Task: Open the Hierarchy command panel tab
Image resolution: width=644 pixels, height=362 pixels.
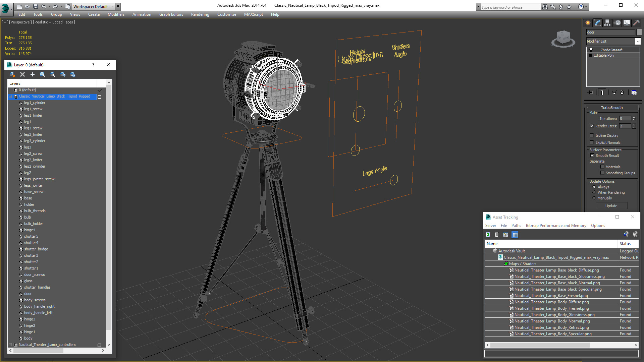Action: click(607, 23)
